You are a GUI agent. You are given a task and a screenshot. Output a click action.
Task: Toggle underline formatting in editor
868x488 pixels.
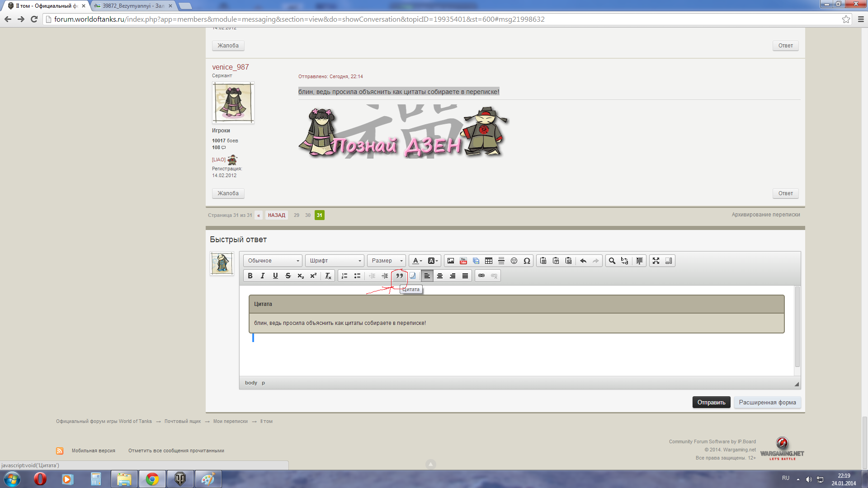click(275, 276)
